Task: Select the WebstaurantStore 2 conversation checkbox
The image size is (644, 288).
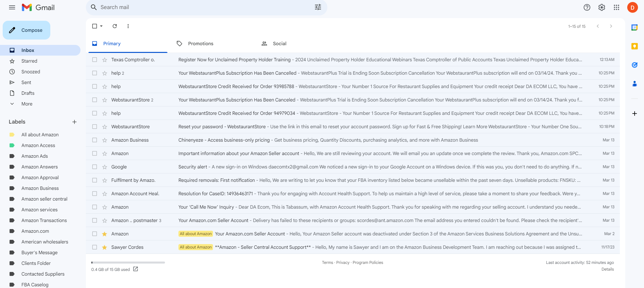Action: click(95, 100)
